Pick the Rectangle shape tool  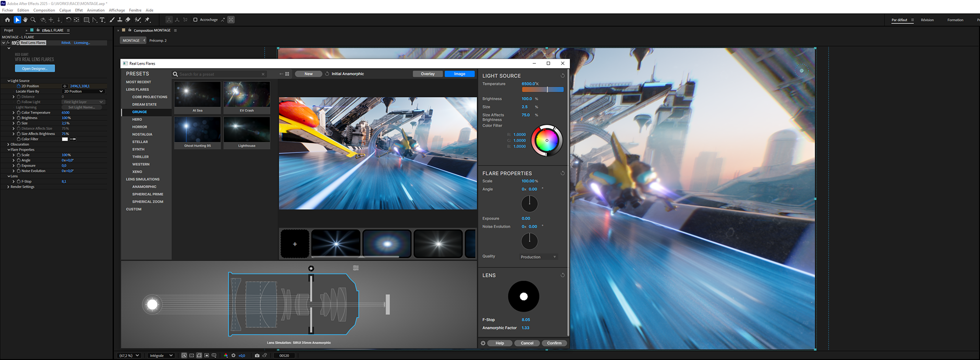(x=87, y=20)
